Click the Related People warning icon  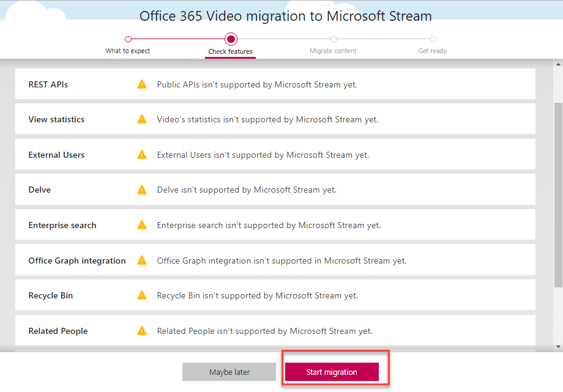142,331
